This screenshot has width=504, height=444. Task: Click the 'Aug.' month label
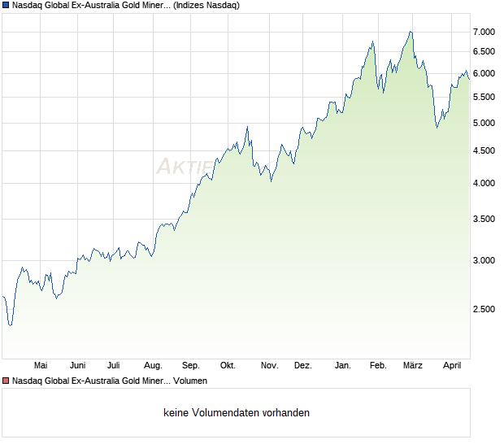point(154,366)
